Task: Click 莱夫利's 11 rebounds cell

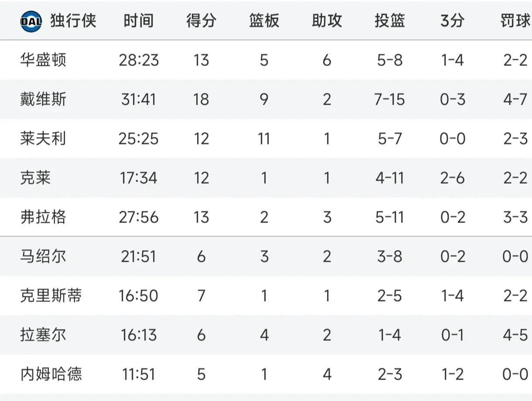Action: (264, 139)
